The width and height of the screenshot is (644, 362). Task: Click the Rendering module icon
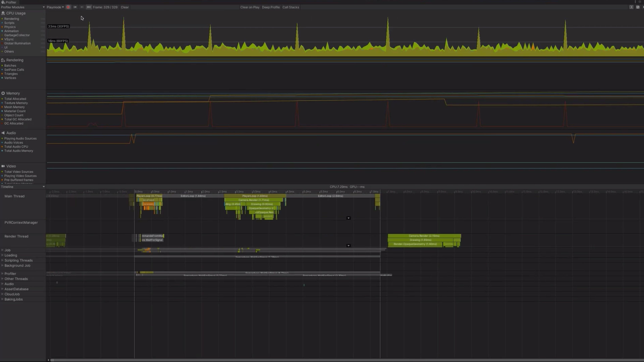click(x=3, y=60)
